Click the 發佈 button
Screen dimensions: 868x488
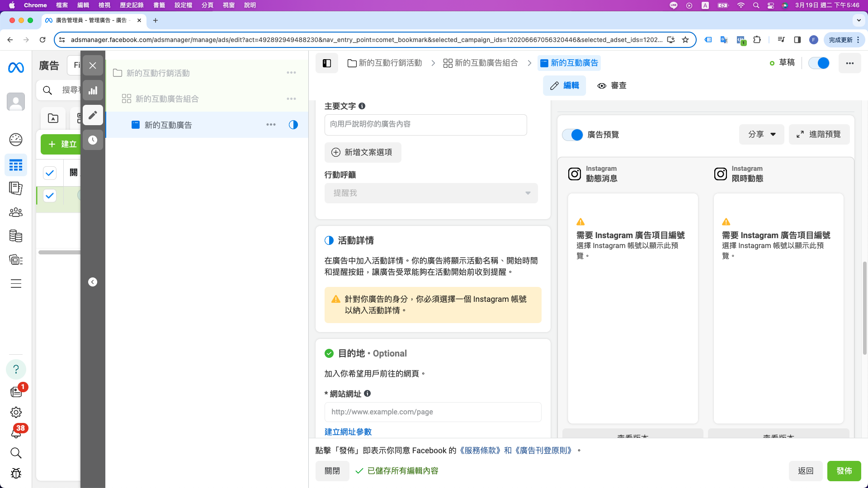coord(844,471)
